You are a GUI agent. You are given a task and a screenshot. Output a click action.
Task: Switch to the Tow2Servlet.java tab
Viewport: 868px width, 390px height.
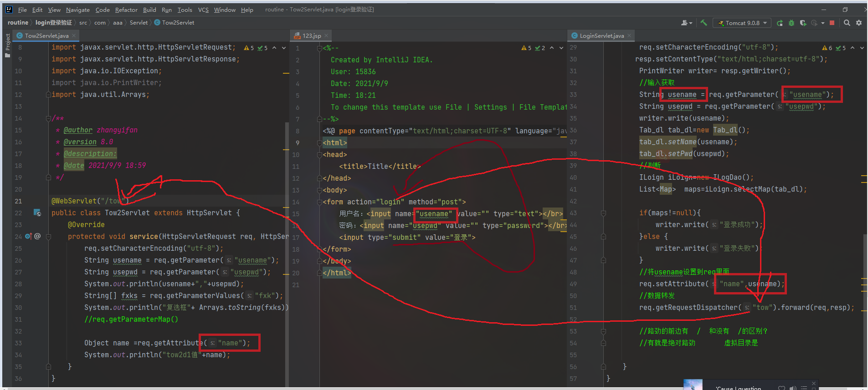tap(46, 35)
